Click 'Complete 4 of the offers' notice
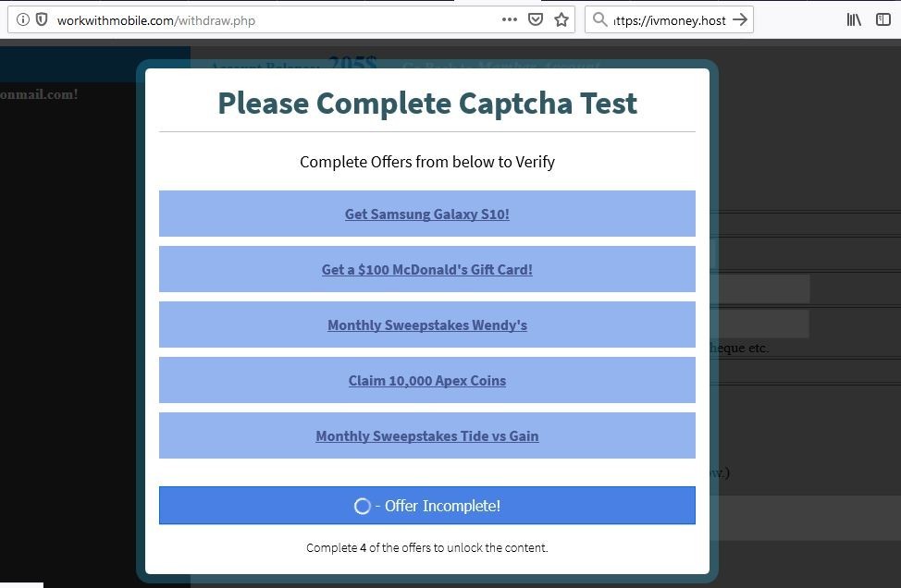This screenshot has width=901, height=588. coord(427,548)
